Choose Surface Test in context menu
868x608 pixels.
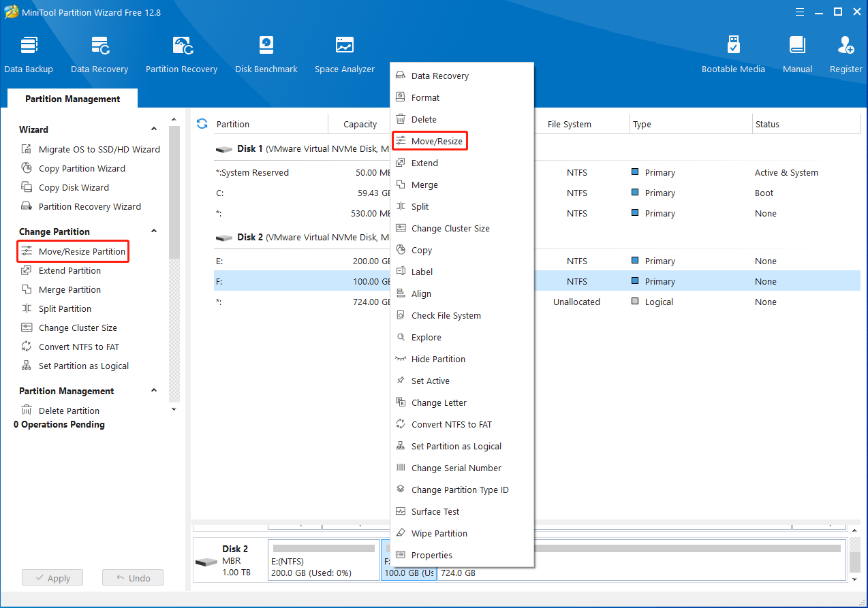(x=462, y=511)
